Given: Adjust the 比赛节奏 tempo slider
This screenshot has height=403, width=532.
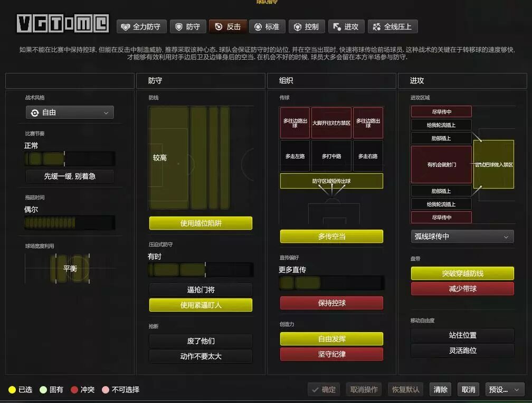Looking at the screenshot, I should coord(70,158).
